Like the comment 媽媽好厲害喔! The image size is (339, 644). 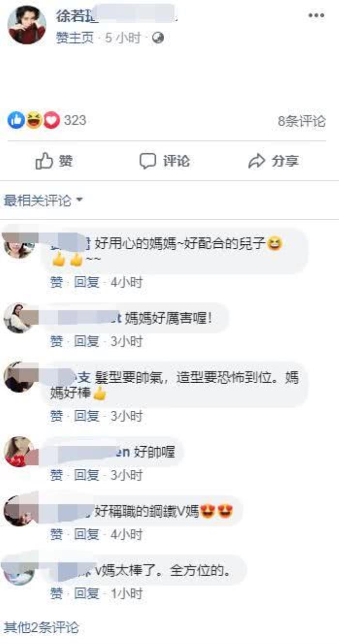[x=57, y=342]
